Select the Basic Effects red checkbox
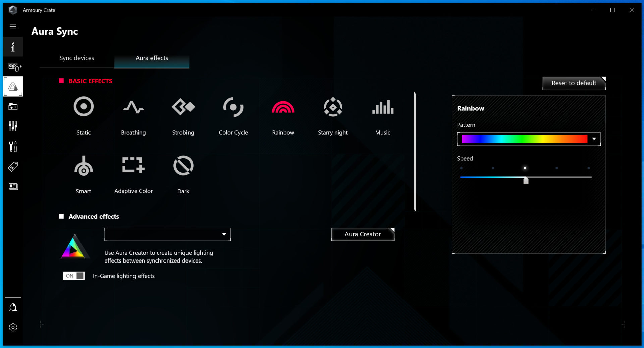 pos(61,81)
